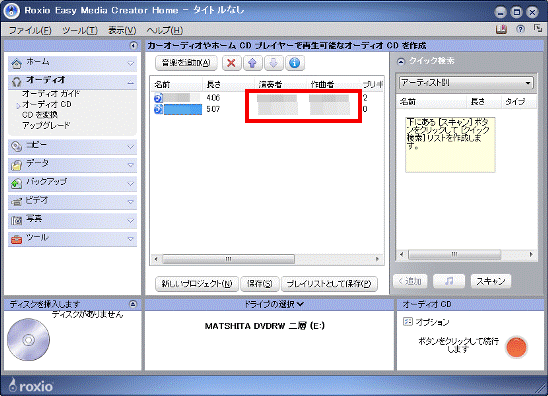Expand the コピー section chevron

130,147
